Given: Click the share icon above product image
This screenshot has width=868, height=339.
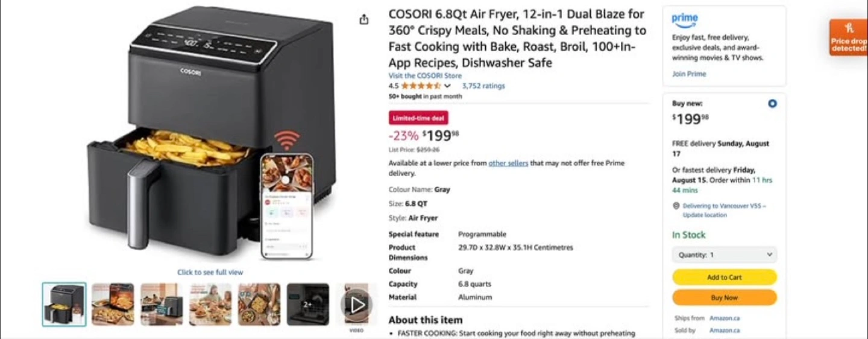Looking at the screenshot, I should [x=363, y=19].
